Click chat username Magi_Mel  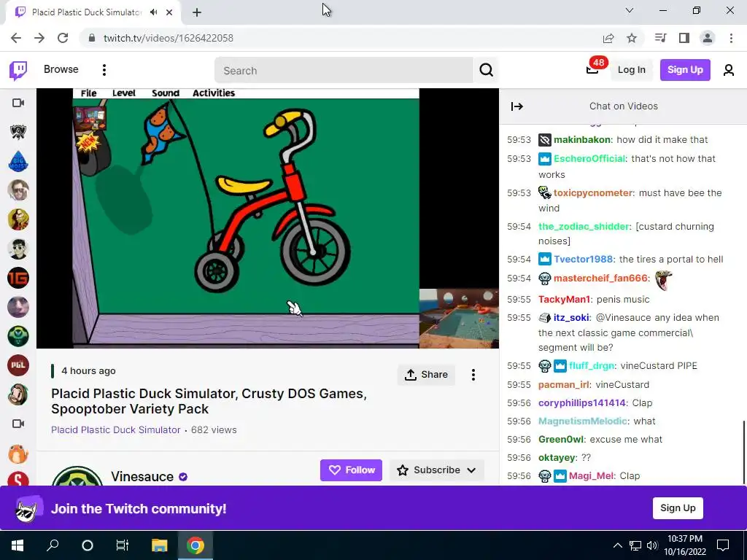pyautogui.click(x=591, y=475)
